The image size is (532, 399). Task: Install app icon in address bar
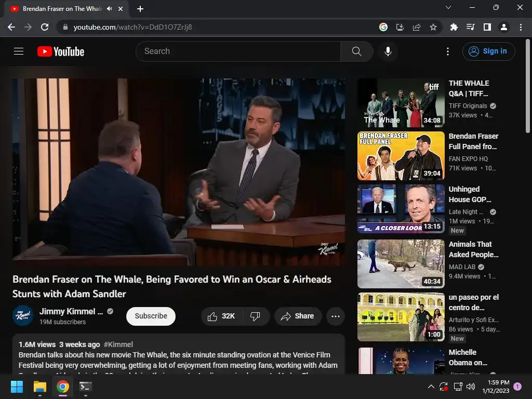400,27
